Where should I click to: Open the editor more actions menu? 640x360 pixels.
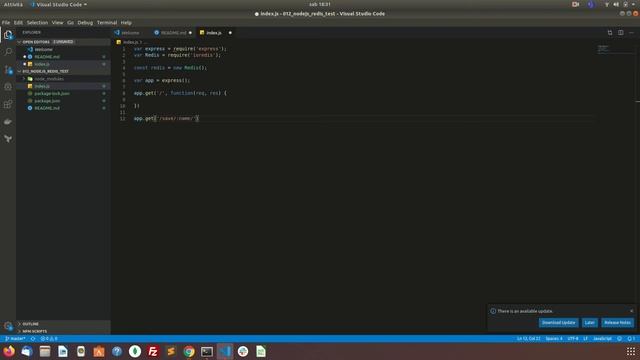pos(631,33)
